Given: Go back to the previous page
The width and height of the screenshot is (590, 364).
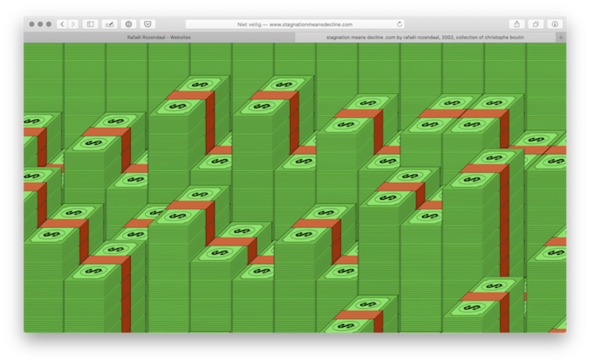Looking at the screenshot, I should 62,24.
